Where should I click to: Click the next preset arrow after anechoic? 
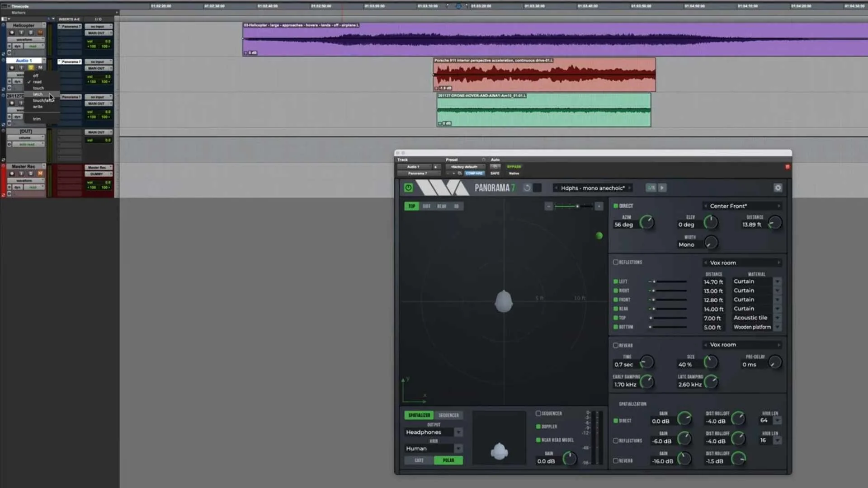pyautogui.click(x=630, y=188)
